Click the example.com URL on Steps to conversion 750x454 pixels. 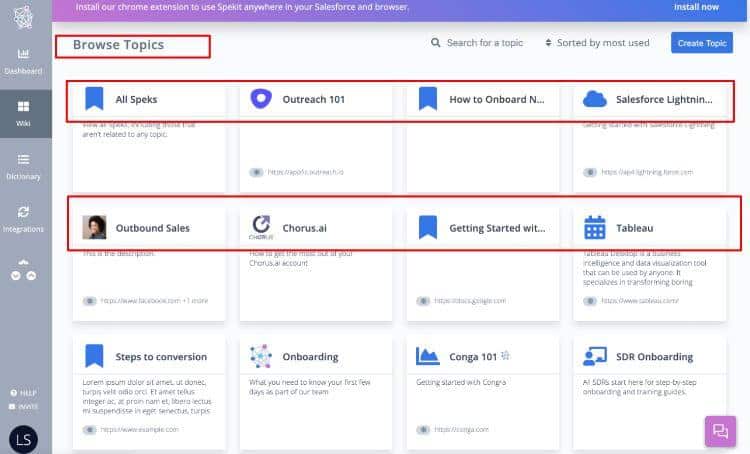pos(139,429)
